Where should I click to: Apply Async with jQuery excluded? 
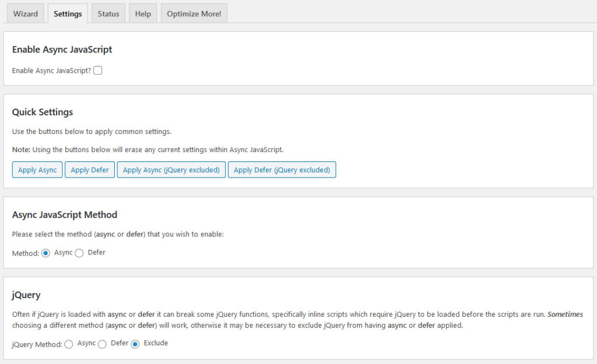point(171,169)
